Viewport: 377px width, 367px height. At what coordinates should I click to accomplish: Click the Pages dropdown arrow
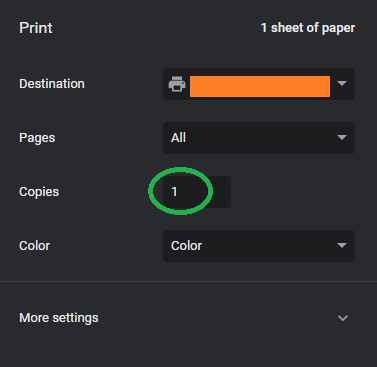pyautogui.click(x=342, y=137)
